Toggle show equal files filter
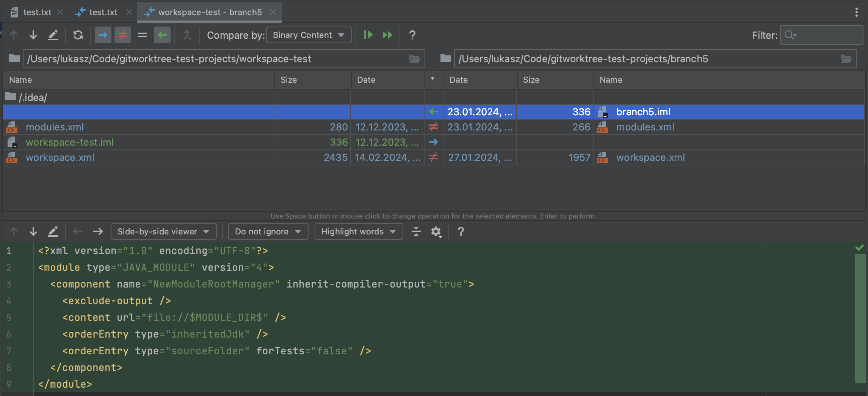 pyautogui.click(x=142, y=35)
